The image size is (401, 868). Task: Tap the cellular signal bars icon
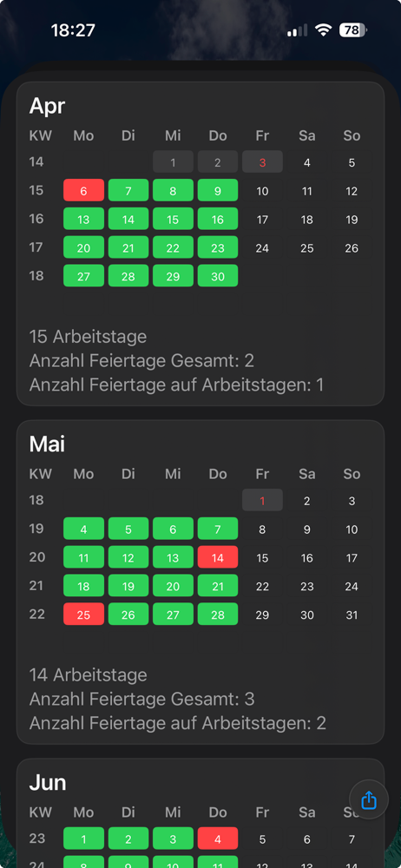(x=297, y=30)
